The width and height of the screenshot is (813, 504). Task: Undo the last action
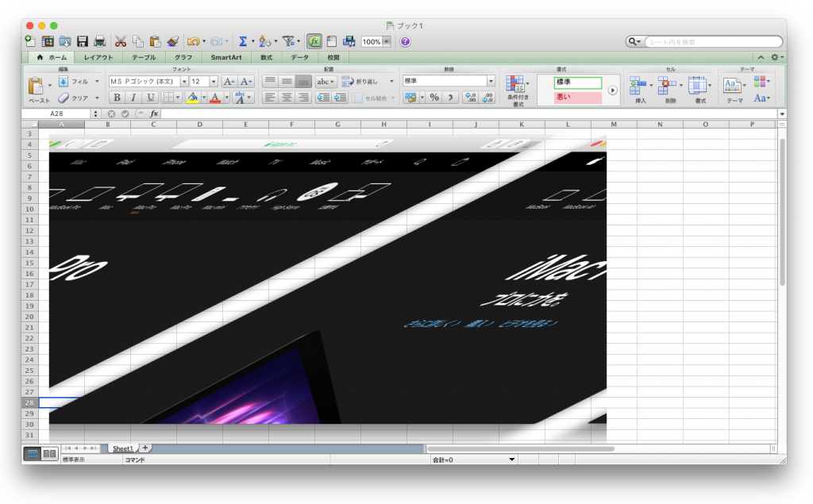pos(193,41)
